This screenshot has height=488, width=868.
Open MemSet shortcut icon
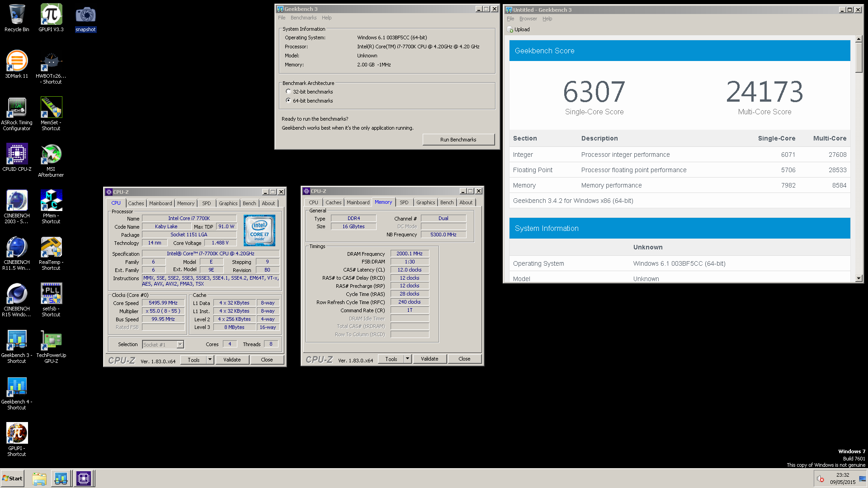click(51, 114)
